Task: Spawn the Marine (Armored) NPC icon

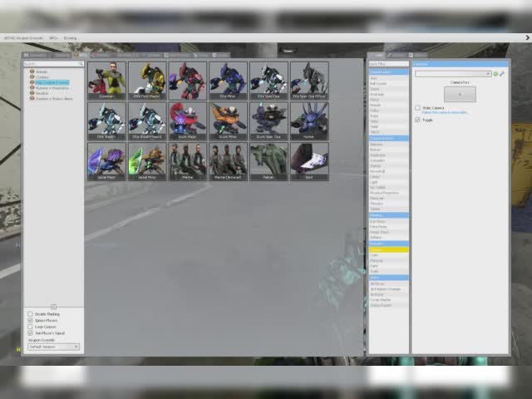Action: [x=228, y=161]
